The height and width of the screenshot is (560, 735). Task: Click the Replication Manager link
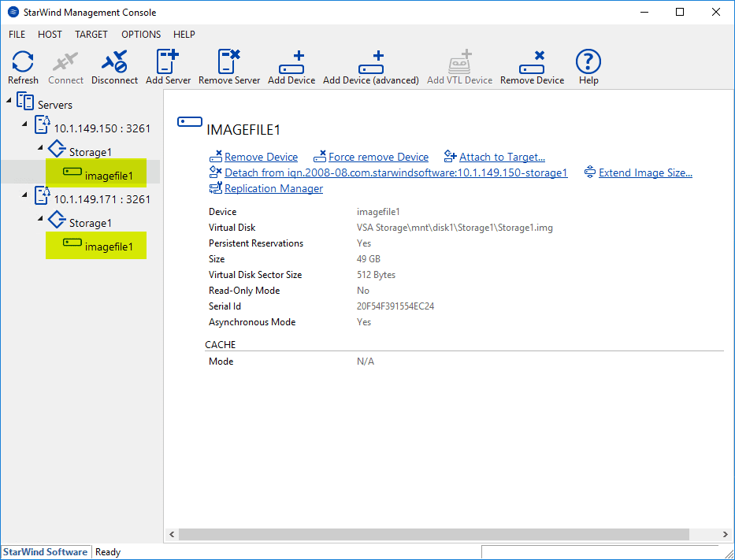[273, 188]
